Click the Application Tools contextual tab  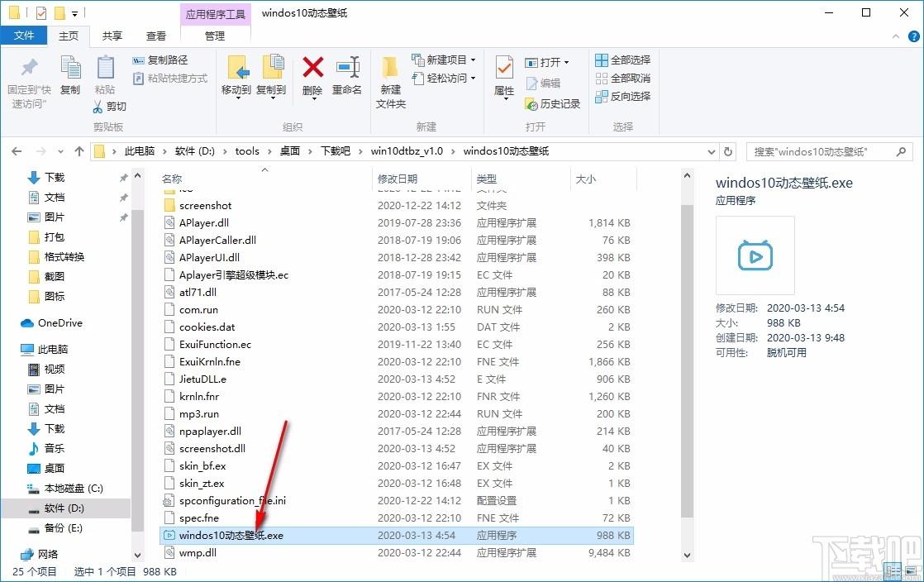pos(215,14)
